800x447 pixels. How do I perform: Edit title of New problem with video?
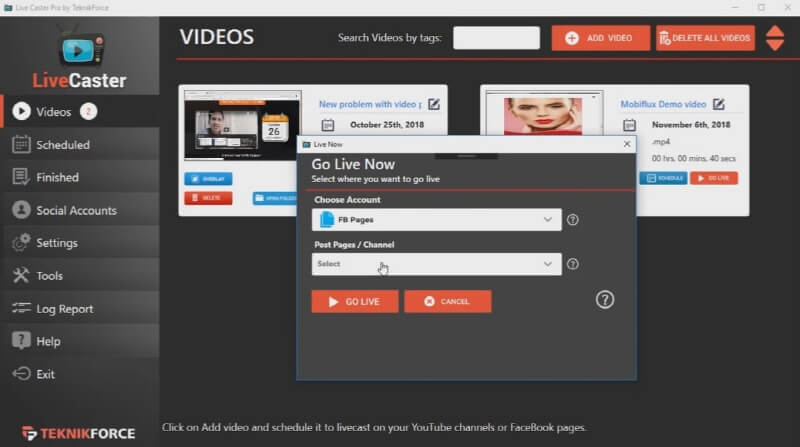(x=434, y=104)
